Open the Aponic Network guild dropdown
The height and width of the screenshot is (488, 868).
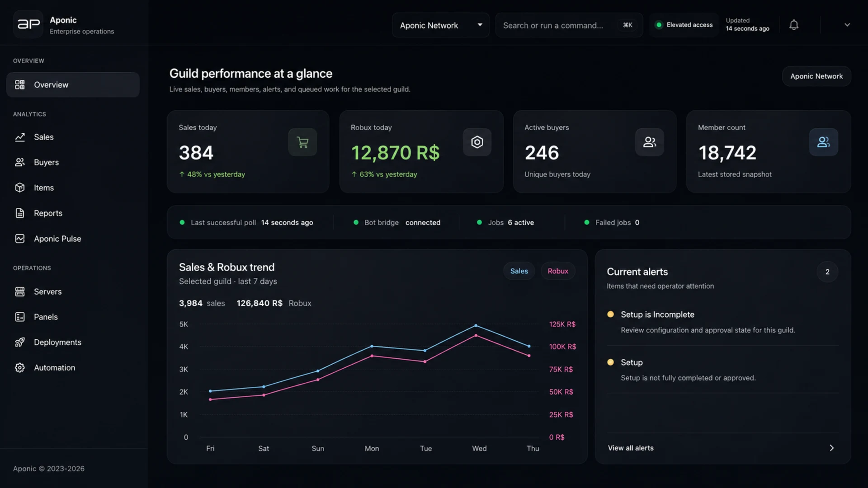441,25
